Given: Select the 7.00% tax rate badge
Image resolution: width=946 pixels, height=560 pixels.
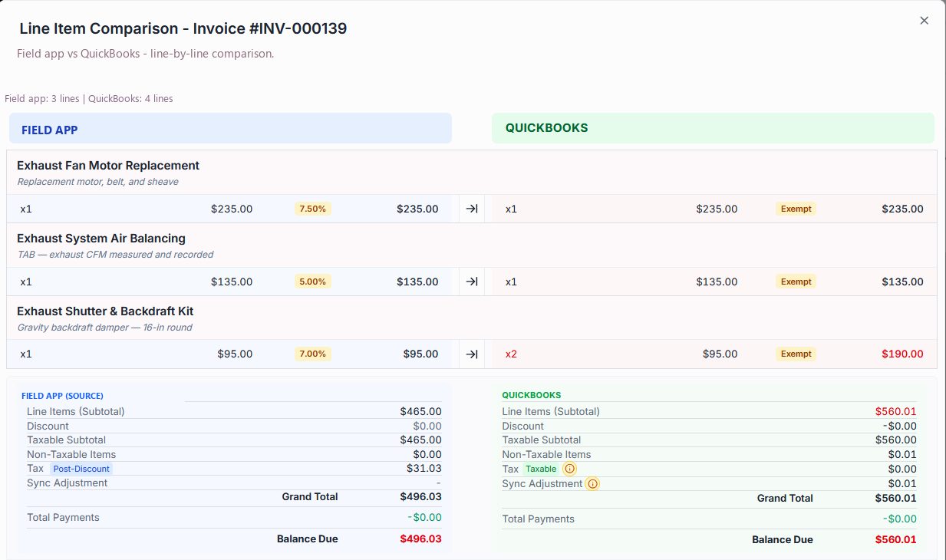Looking at the screenshot, I should tap(313, 354).
